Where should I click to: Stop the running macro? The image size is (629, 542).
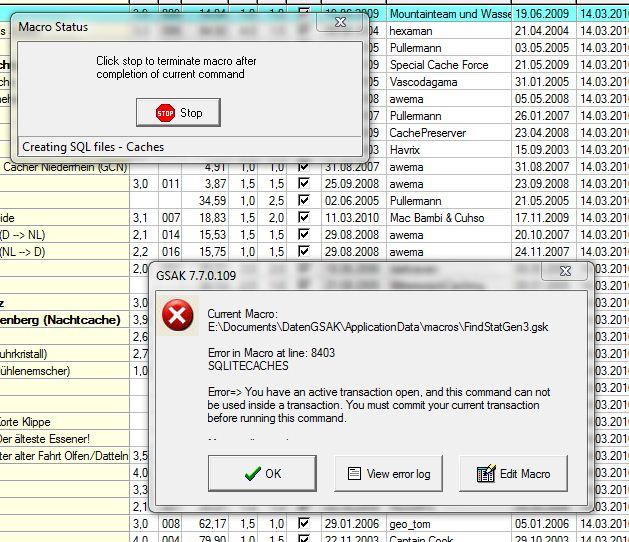click(179, 113)
